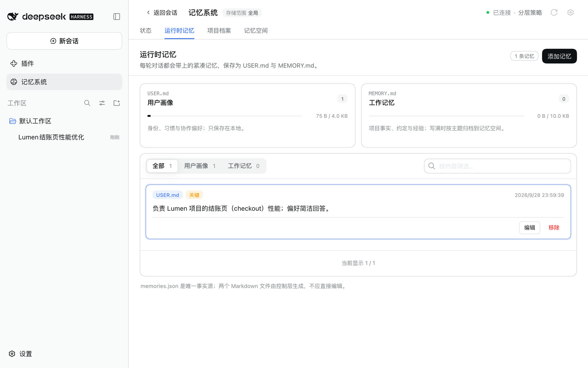Click the 存储范围 全局 badge
The image size is (588, 368).
coord(242,13)
